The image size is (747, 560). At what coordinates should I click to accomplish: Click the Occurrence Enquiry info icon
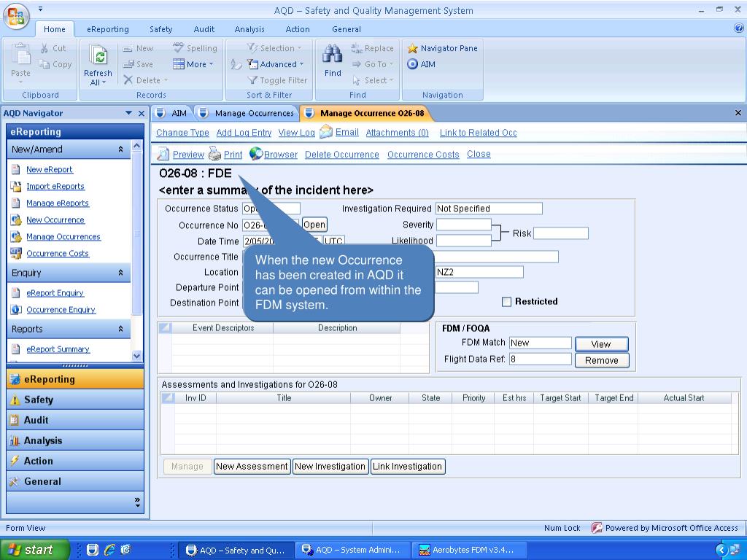pos(16,310)
